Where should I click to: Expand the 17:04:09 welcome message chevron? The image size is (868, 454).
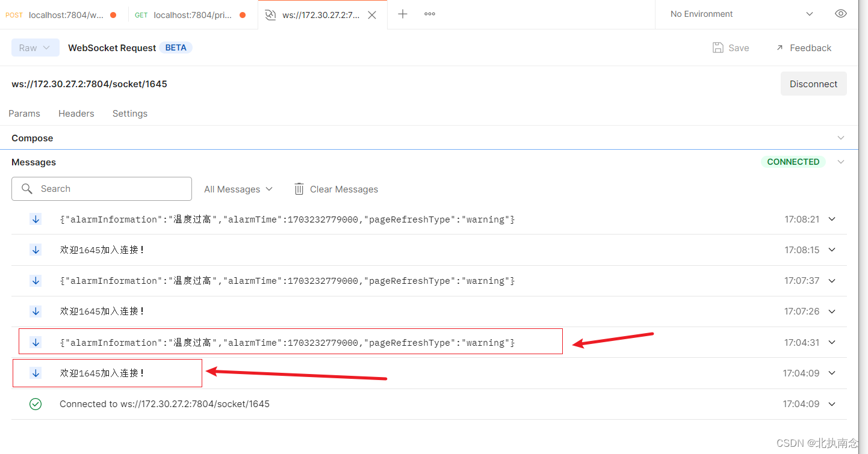[x=832, y=373]
